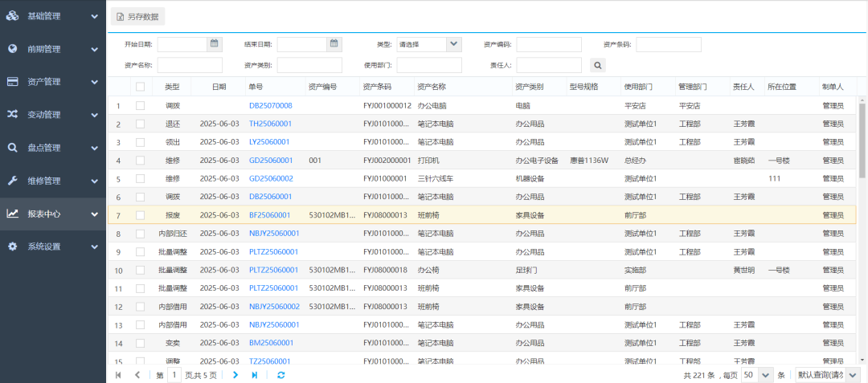868x383 pixels.
Task: Click the 另存数据 button
Action: click(x=137, y=16)
